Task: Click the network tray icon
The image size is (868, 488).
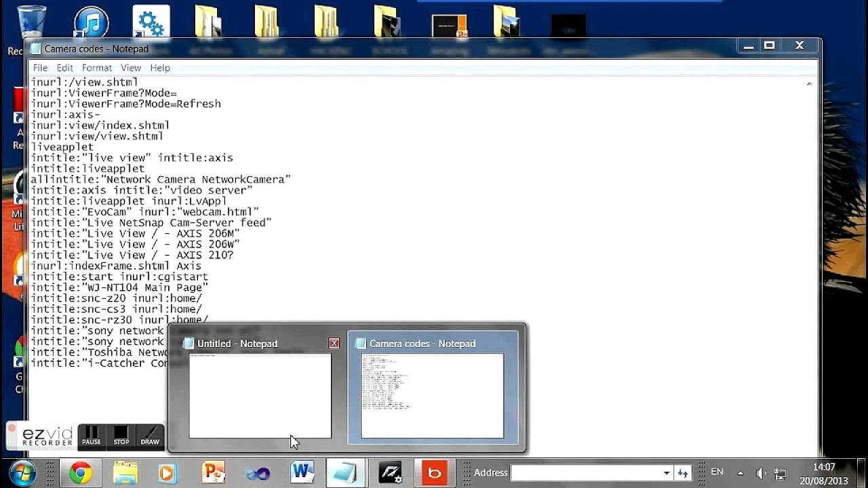Action: point(781,473)
